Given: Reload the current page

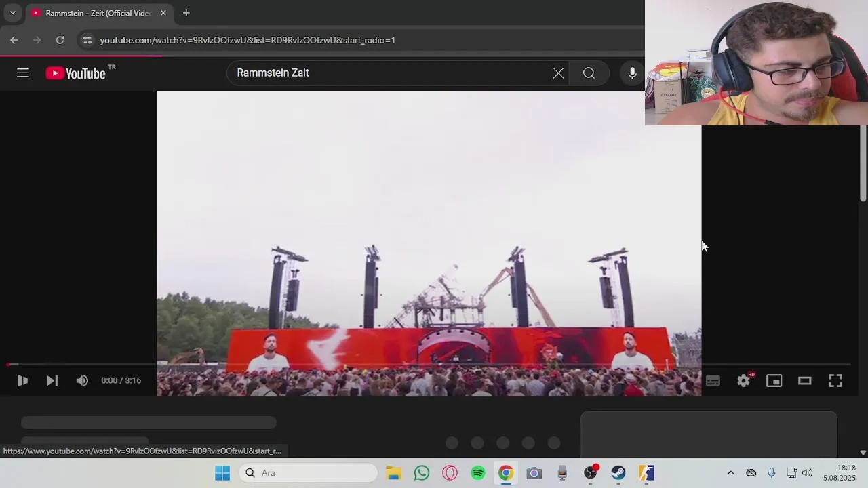Looking at the screenshot, I should (x=60, y=40).
